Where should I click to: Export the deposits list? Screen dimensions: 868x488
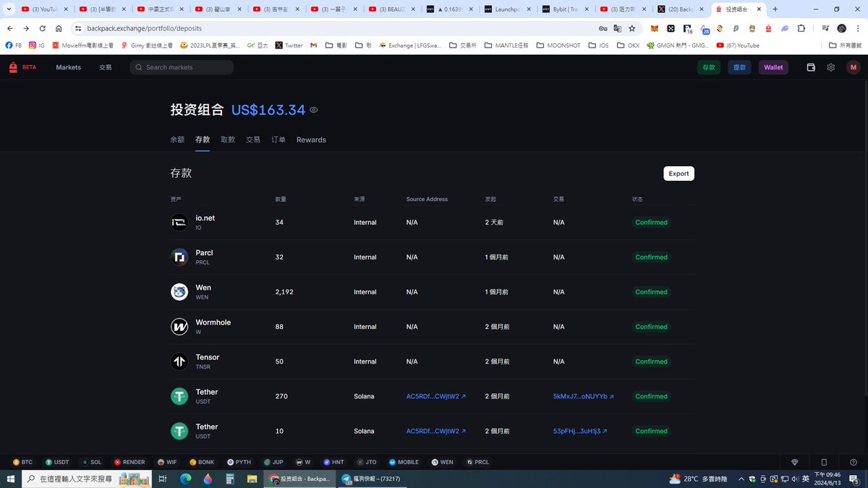coord(678,174)
